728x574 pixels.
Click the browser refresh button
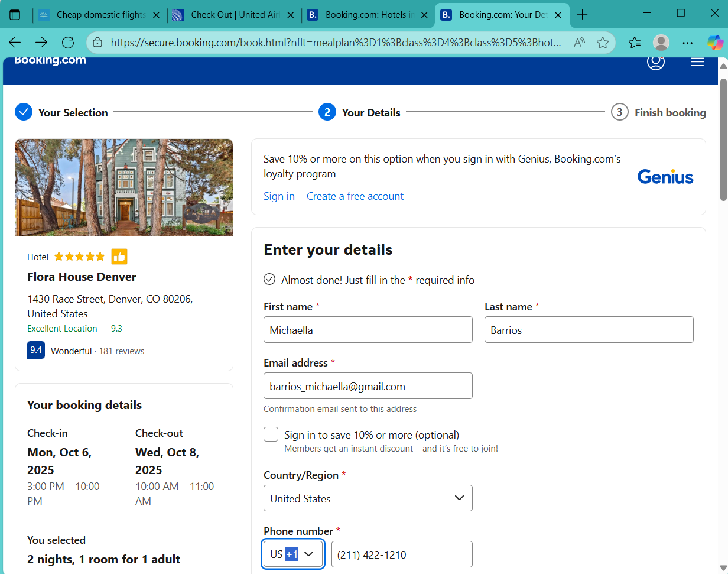pos(68,42)
